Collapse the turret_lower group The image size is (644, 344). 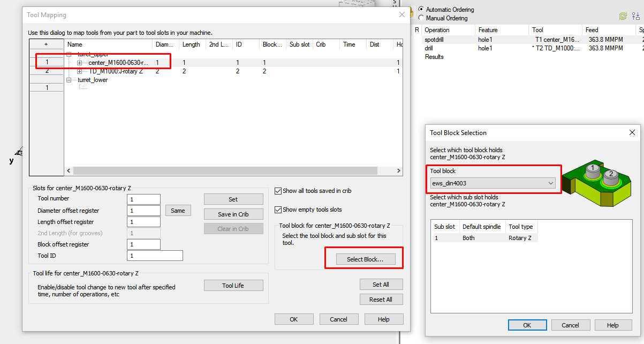69,79
